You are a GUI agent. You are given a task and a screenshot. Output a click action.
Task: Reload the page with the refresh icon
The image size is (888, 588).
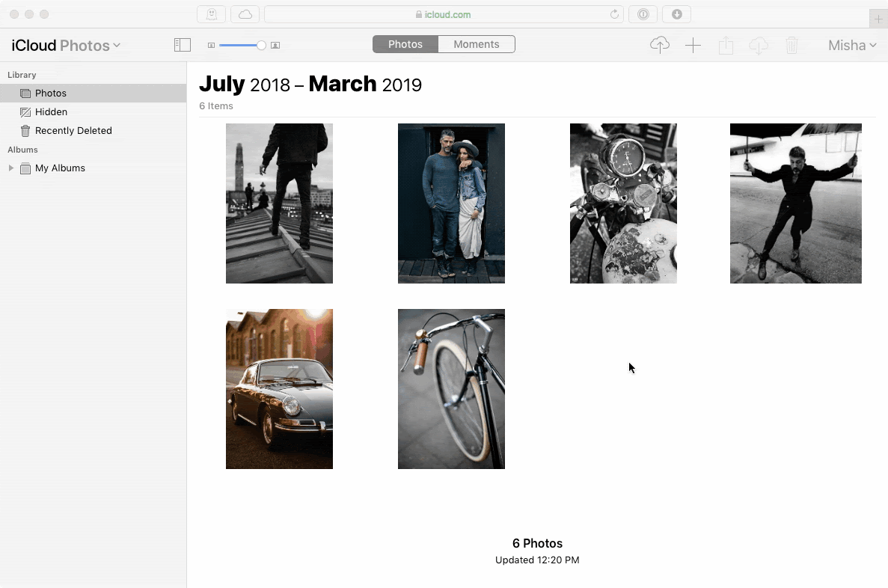click(x=614, y=14)
